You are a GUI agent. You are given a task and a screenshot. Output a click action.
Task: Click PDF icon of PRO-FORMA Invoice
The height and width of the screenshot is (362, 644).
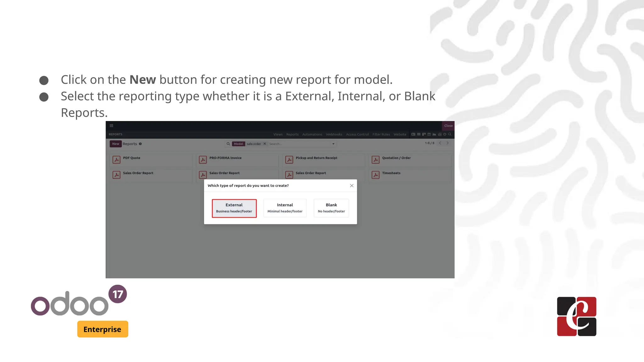click(x=203, y=160)
